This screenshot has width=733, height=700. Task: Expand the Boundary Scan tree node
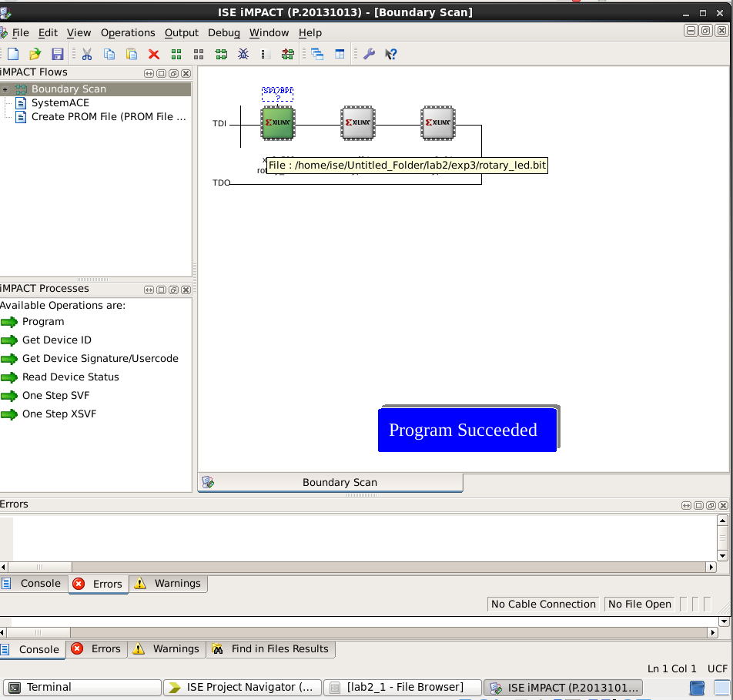pyautogui.click(x=5, y=89)
